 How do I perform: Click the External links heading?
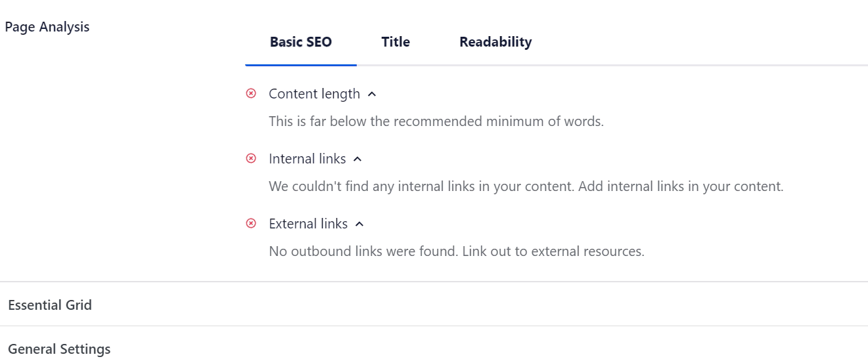point(308,224)
